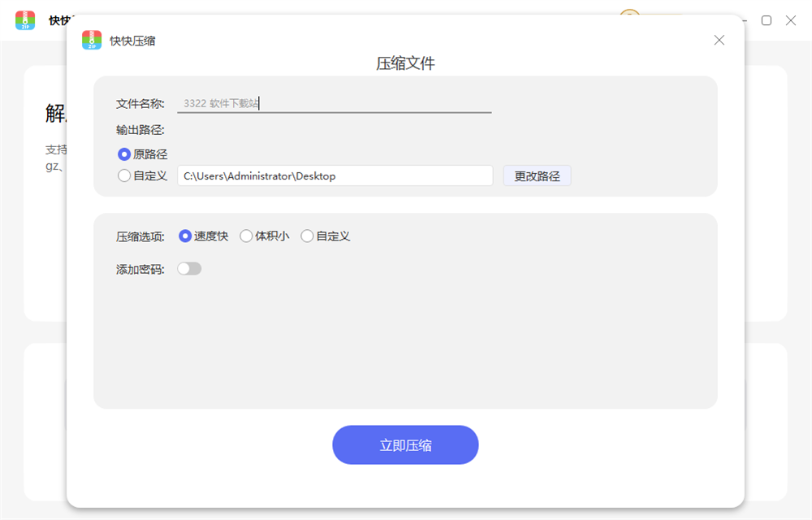The width and height of the screenshot is (812, 520).
Task: Choose 体积小 compression option
Action: [246, 236]
